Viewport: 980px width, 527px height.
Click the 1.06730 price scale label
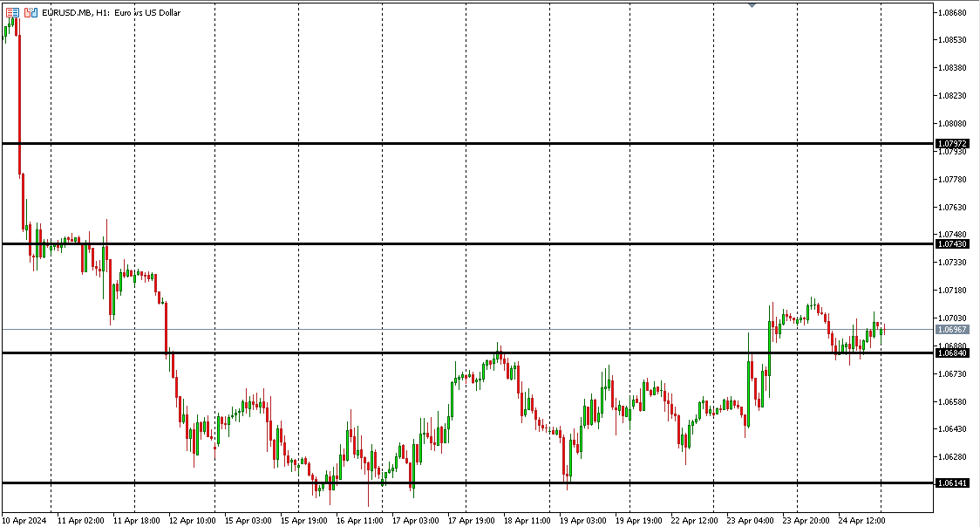[x=952, y=373]
